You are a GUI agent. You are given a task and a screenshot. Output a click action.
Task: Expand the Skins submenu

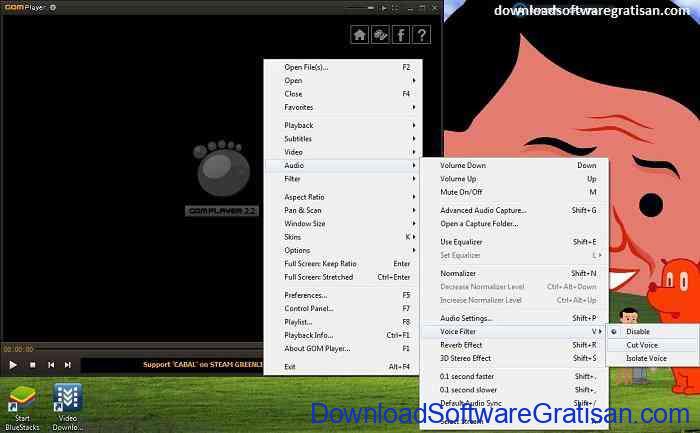342,237
